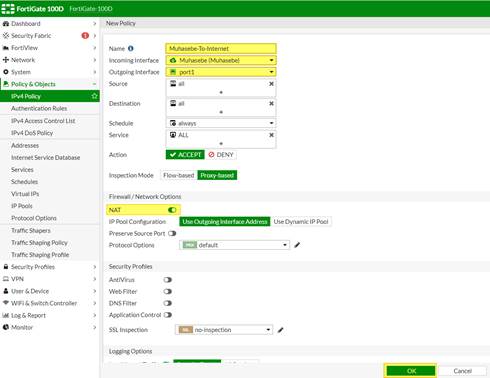Expand the VPN menu chevron
This screenshot has width=490, height=378.
pyautogui.click(x=95, y=279)
